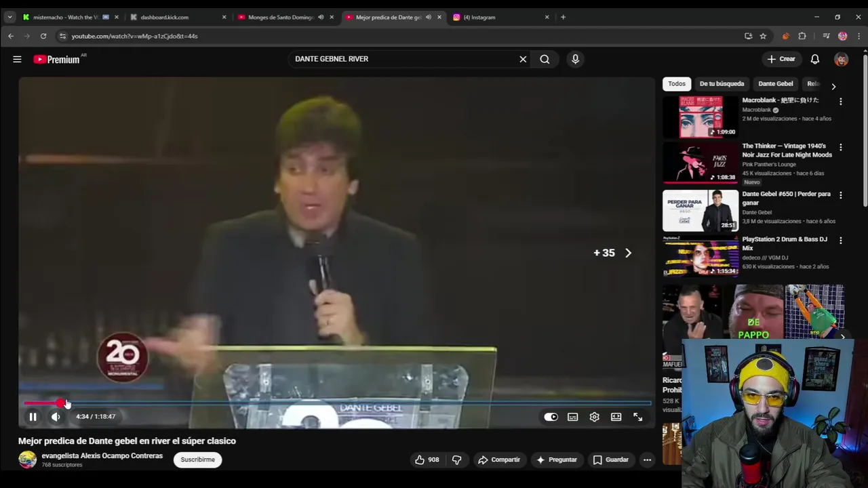Close the Instagram browser tab
Screen dimensions: 868x488
[547, 17]
